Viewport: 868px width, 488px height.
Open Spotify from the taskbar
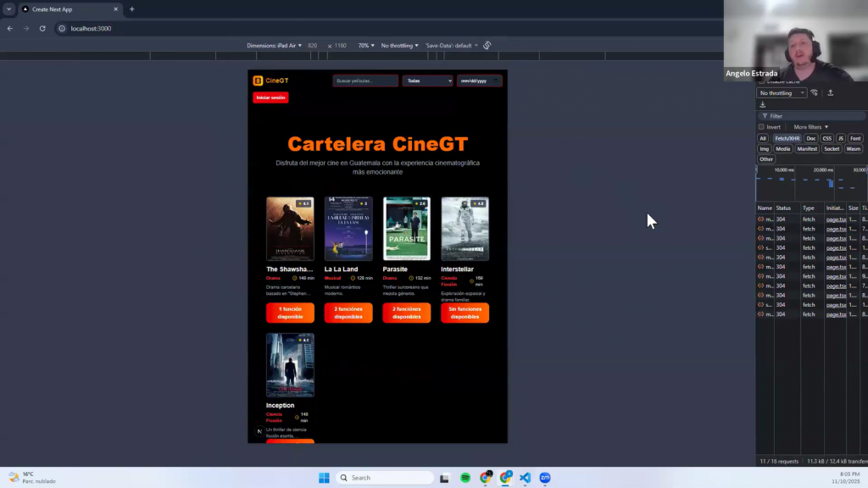[x=465, y=478]
